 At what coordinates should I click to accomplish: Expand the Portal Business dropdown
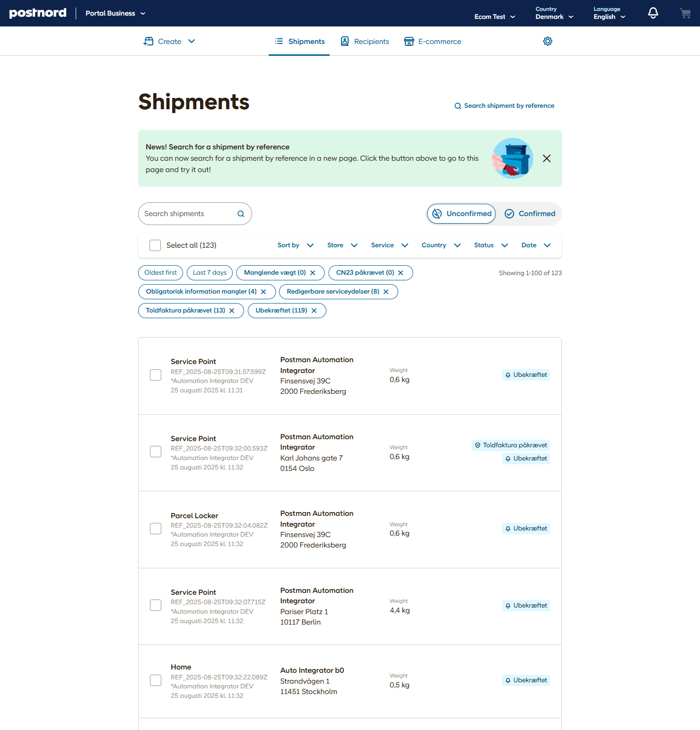(x=115, y=13)
